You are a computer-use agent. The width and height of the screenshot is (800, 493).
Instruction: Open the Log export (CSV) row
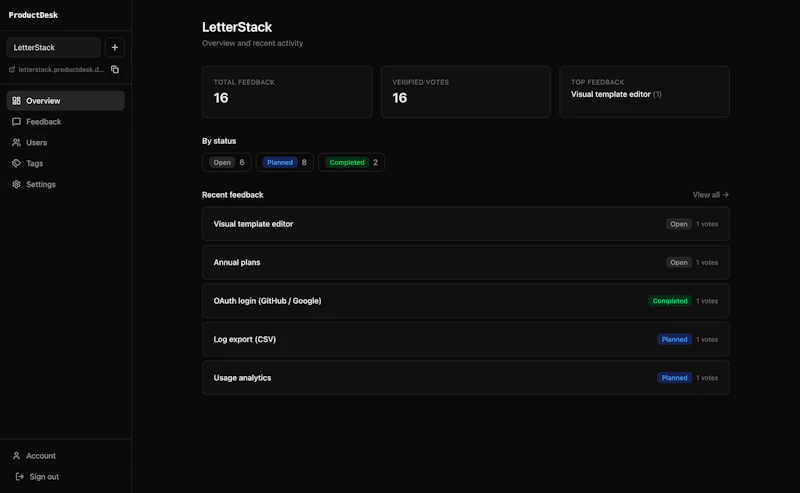466,339
